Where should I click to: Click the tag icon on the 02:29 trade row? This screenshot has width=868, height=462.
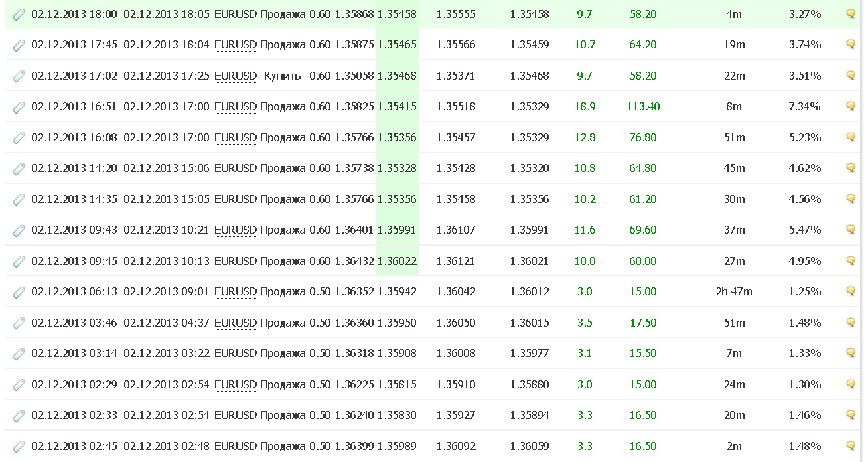click(19, 385)
